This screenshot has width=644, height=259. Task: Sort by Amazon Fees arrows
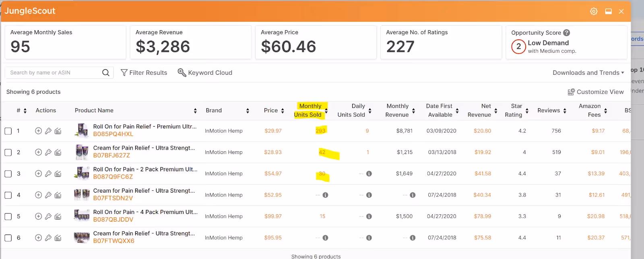(605, 111)
